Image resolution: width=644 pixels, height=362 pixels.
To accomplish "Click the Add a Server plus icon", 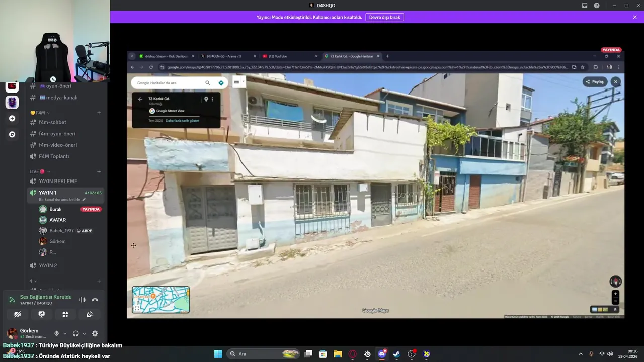I will (x=12, y=119).
